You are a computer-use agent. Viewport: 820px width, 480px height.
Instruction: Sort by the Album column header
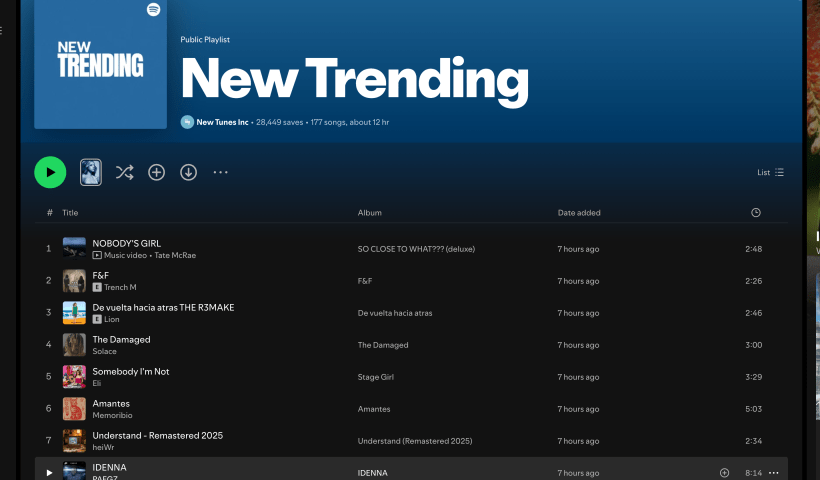(x=370, y=212)
